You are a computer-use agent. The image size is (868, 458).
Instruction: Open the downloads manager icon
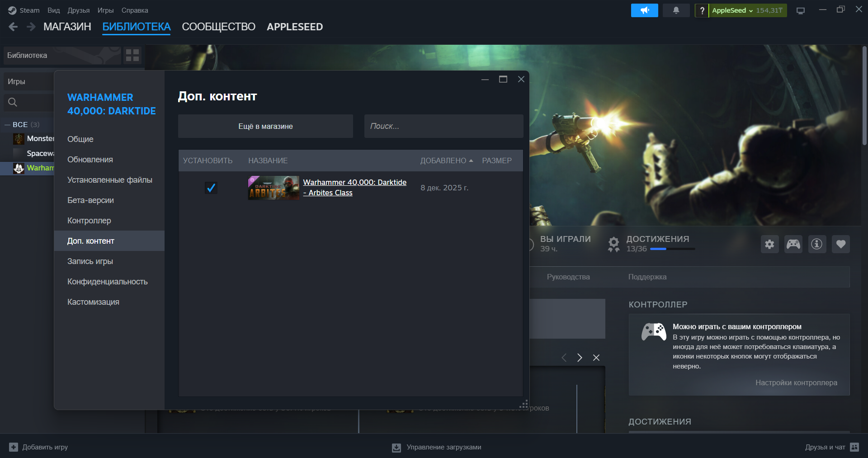click(x=396, y=448)
